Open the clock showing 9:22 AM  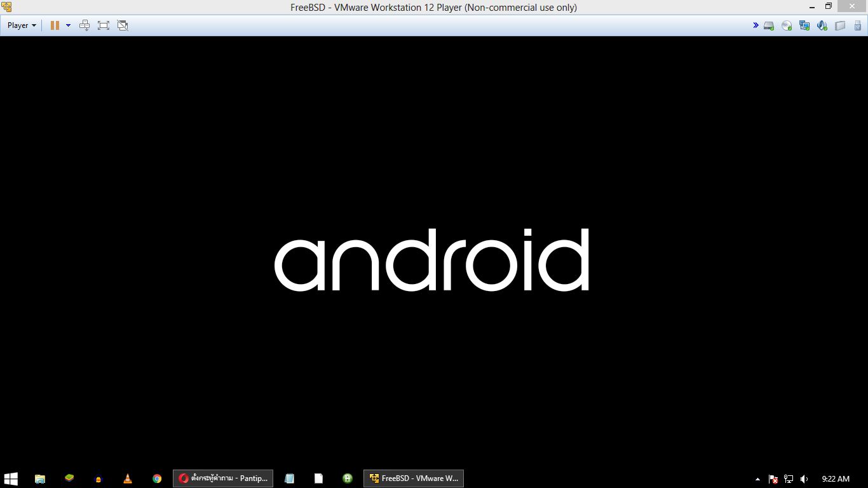pos(836,479)
